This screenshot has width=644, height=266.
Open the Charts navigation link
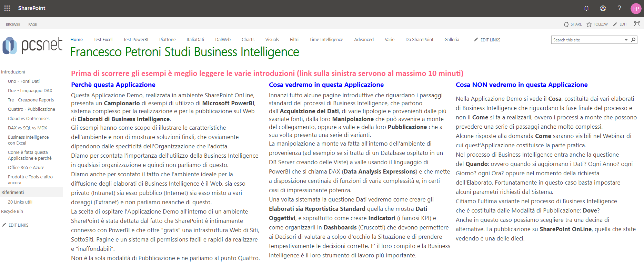248,39
